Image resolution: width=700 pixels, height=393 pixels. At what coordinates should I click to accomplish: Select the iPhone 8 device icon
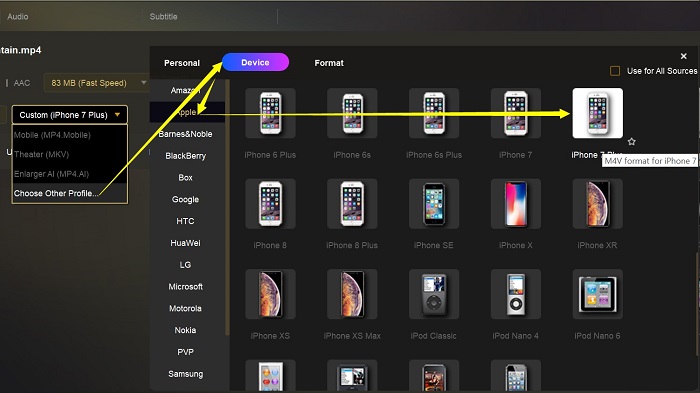click(270, 204)
